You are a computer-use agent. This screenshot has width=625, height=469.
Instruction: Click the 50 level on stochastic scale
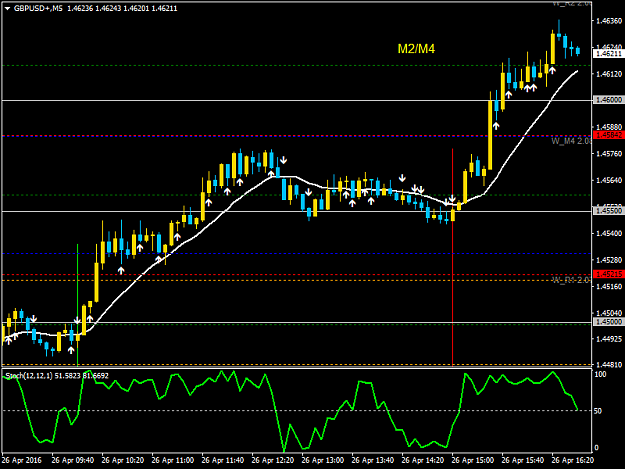[x=598, y=411]
